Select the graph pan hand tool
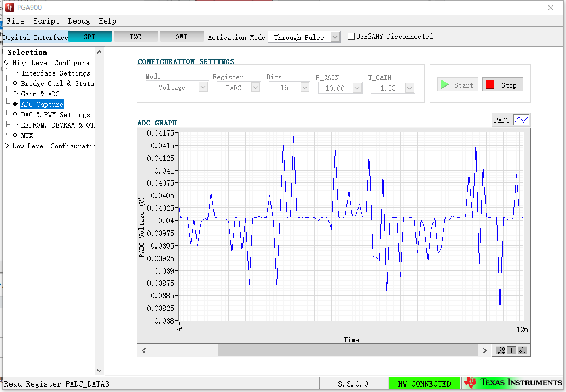 click(522, 350)
